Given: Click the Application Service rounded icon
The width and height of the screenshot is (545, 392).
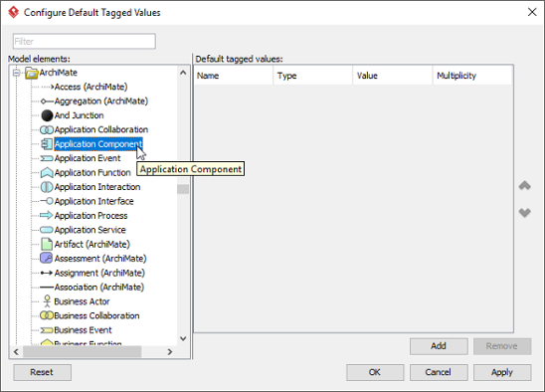Looking at the screenshot, I should (47, 230).
